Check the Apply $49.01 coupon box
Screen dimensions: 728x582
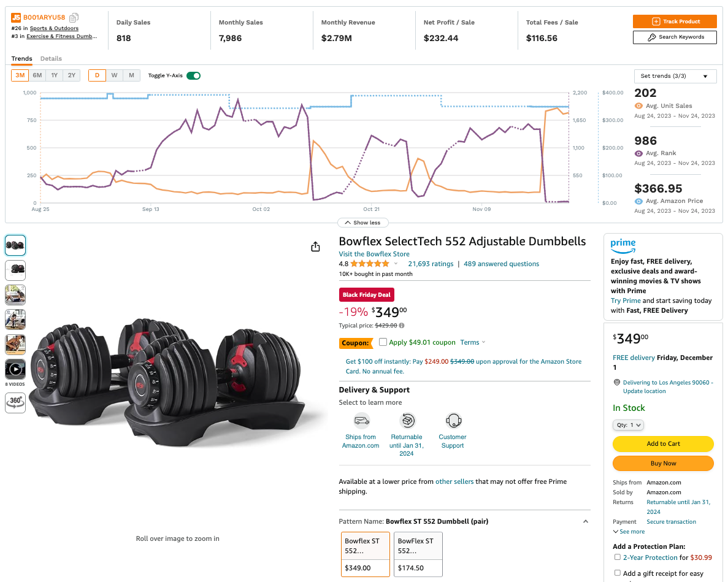[383, 342]
